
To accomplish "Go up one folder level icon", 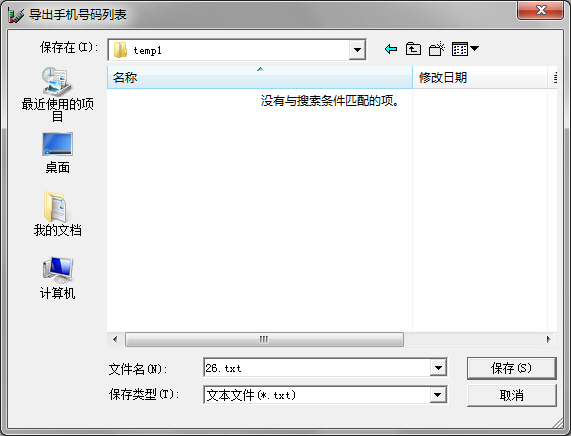I will point(413,49).
